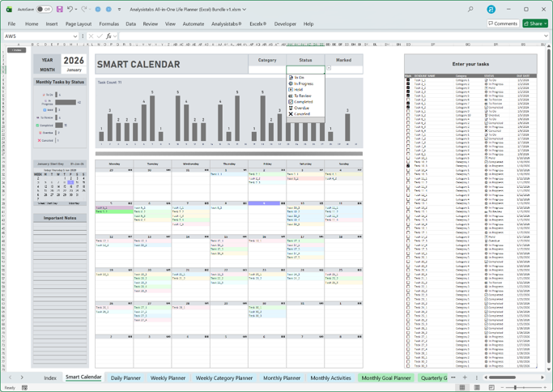The height and width of the screenshot is (392, 553).
Task: Open the Share button dropdown
Action: (545, 23)
